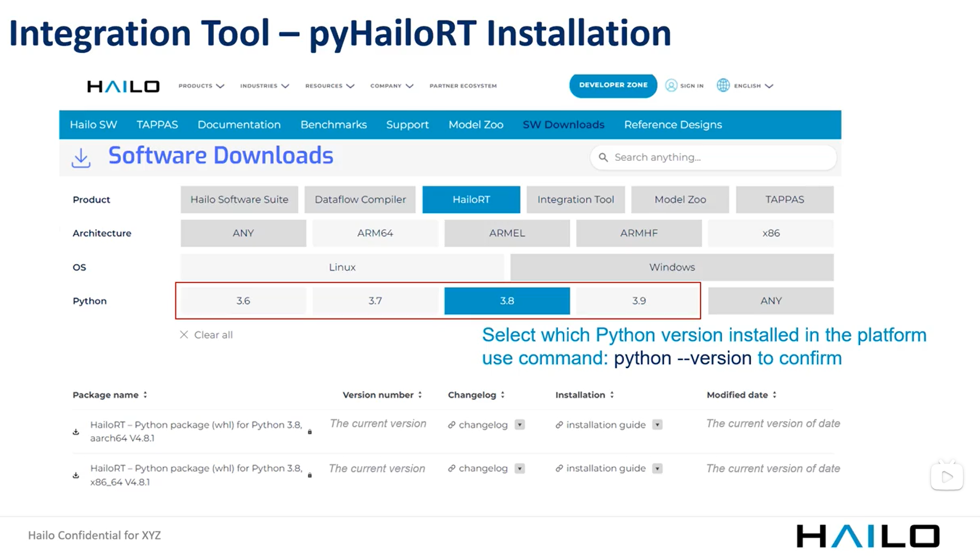Select Dataflow Compiler product filter
Image resolution: width=980 pixels, height=556 pixels.
[360, 199]
